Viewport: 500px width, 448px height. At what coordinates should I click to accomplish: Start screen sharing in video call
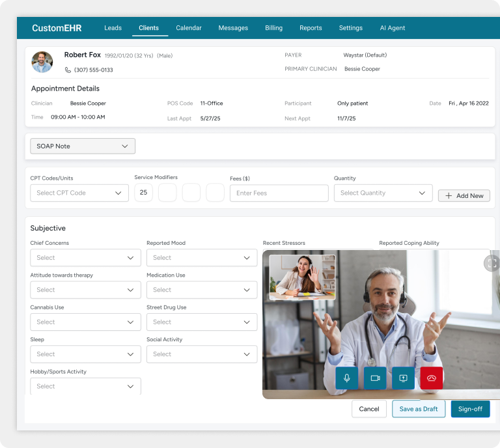click(x=403, y=378)
